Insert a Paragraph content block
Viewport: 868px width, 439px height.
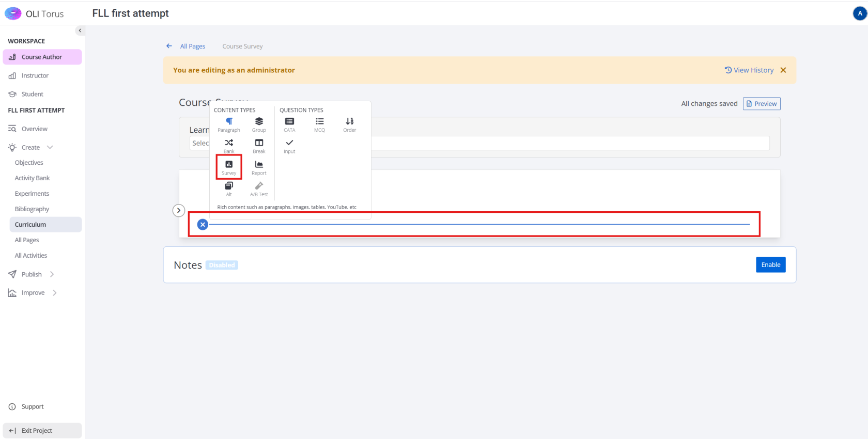click(229, 124)
